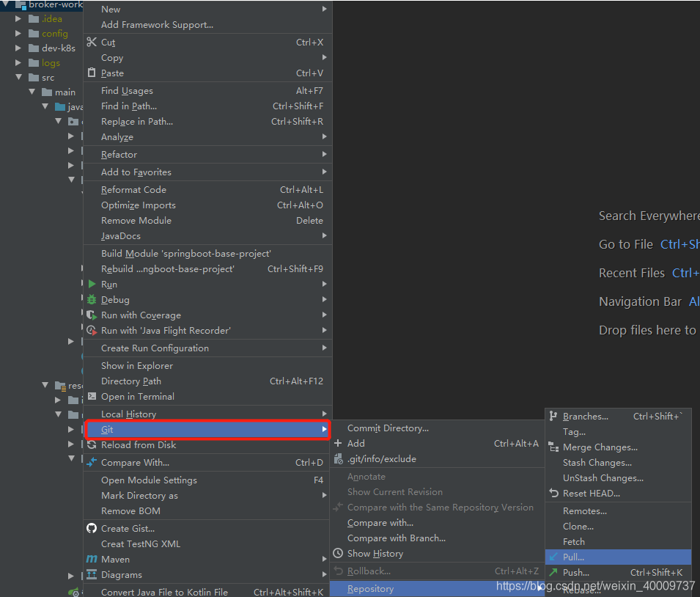
Task: Click the Java Flight Recorder icon
Action: tap(92, 330)
